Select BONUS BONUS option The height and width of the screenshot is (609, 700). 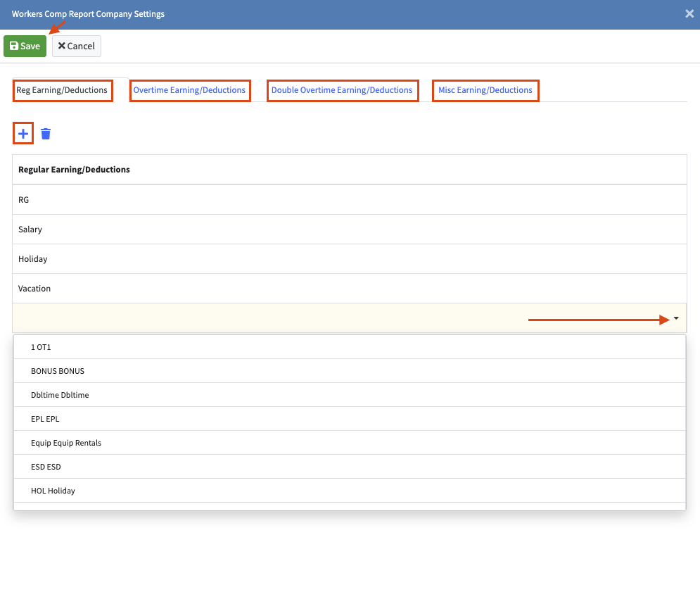tap(58, 371)
